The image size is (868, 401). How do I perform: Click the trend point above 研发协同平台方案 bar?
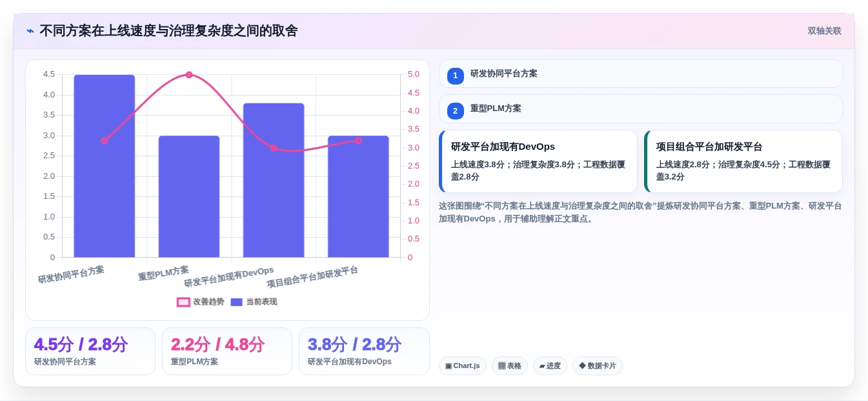tap(105, 140)
